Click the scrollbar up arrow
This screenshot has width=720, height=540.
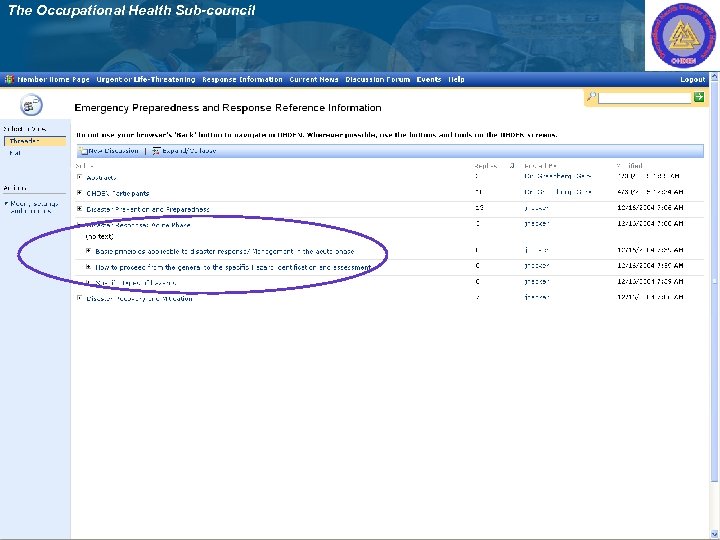pos(714,77)
